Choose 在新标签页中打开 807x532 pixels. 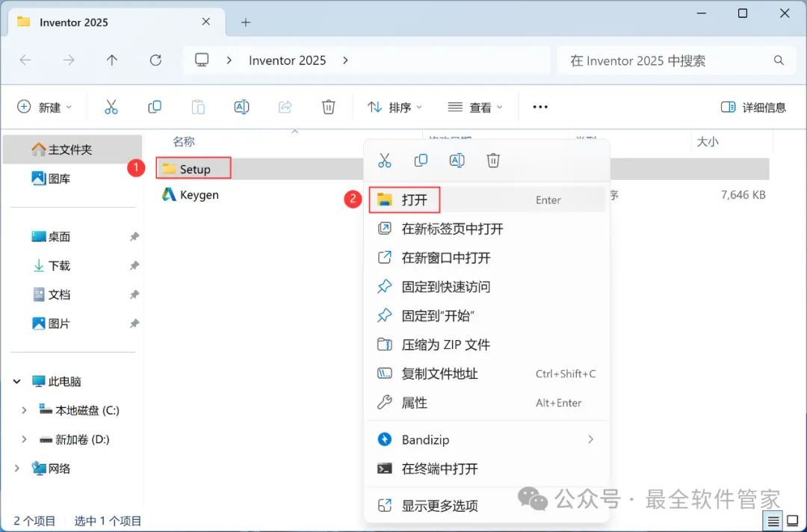click(x=487, y=229)
